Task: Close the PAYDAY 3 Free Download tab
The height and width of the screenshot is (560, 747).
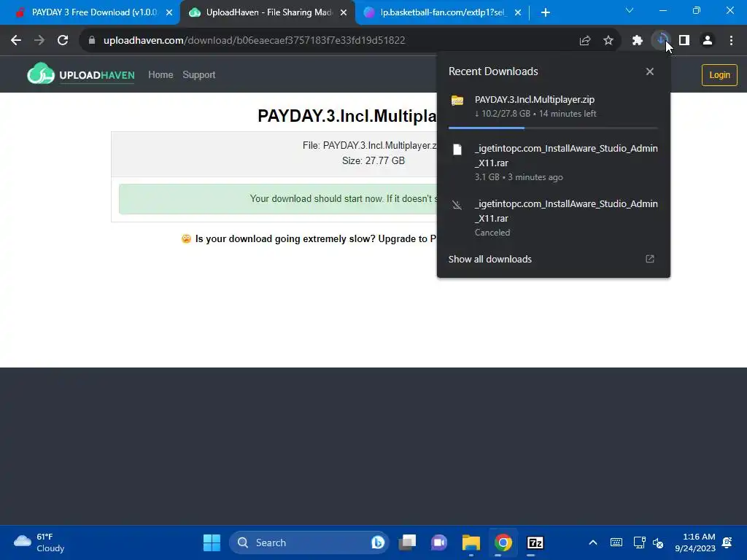Action: click(169, 13)
